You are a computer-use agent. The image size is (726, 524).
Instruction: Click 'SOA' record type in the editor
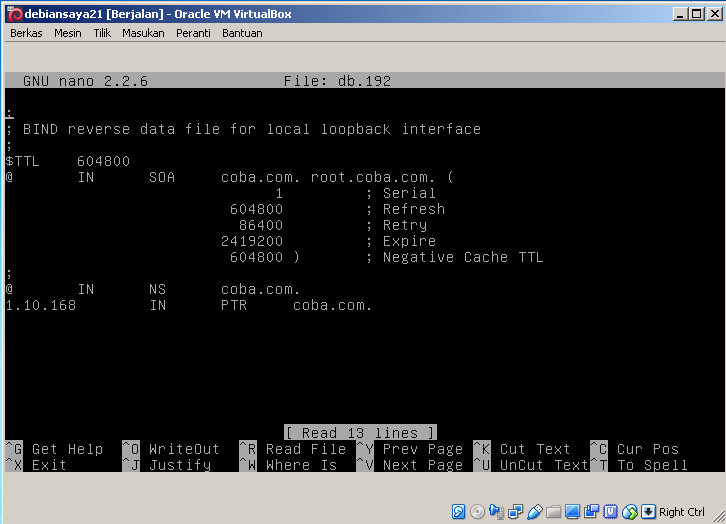point(162,177)
